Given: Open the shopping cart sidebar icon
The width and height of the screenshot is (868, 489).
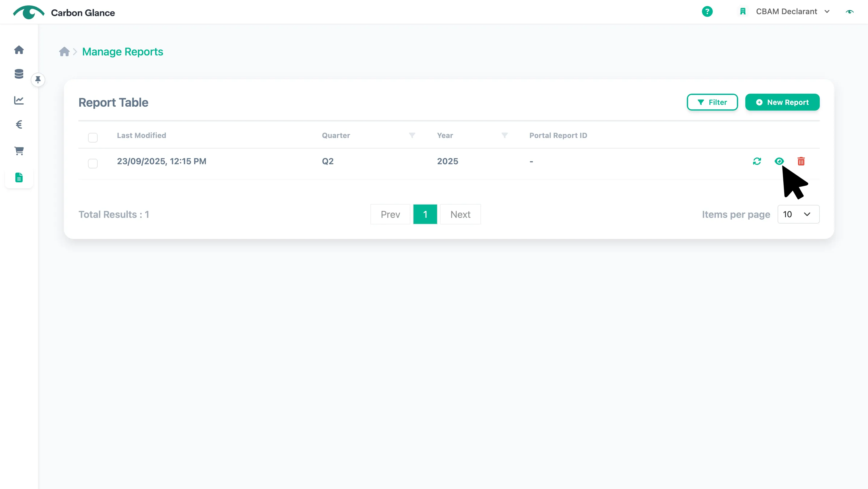Looking at the screenshot, I should 19,151.
